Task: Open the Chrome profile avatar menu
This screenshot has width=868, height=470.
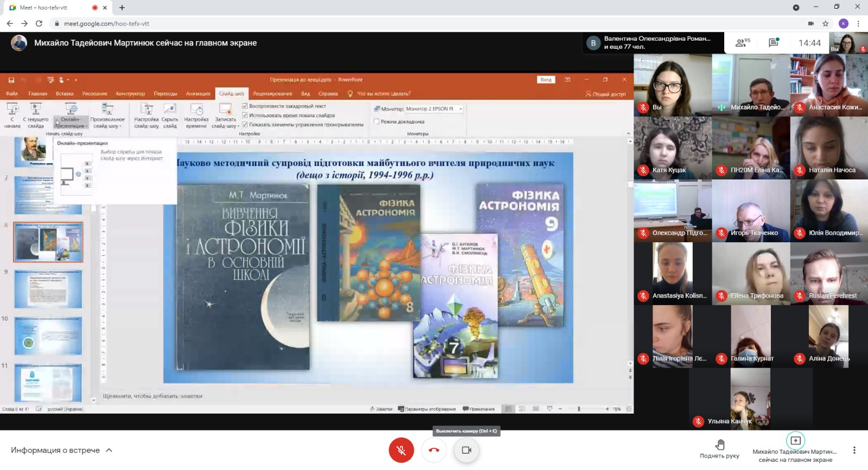Action: click(843, 23)
